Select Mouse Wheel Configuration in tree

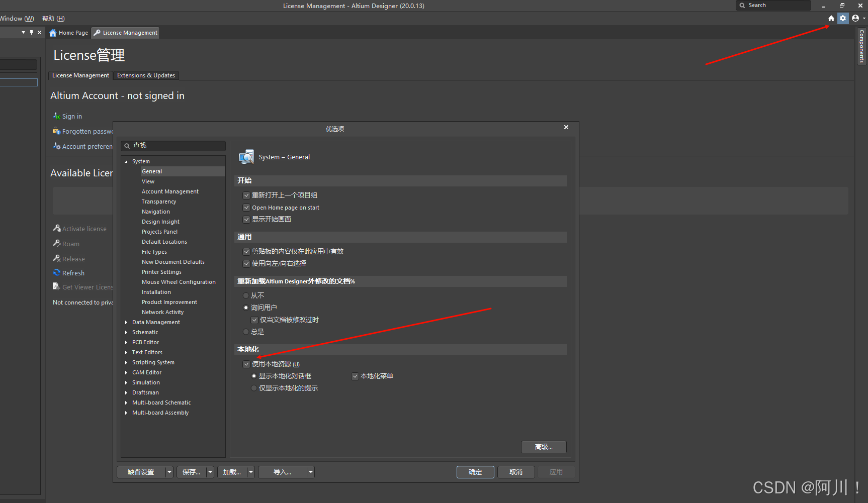click(179, 282)
